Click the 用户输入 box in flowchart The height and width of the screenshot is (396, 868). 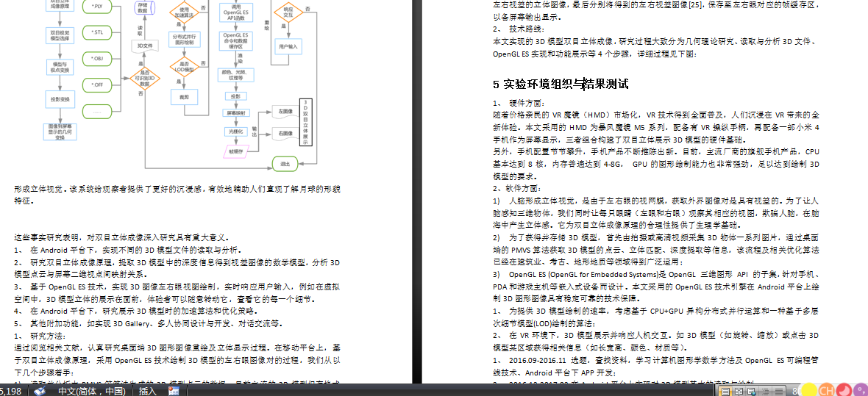tap(288, 46)
